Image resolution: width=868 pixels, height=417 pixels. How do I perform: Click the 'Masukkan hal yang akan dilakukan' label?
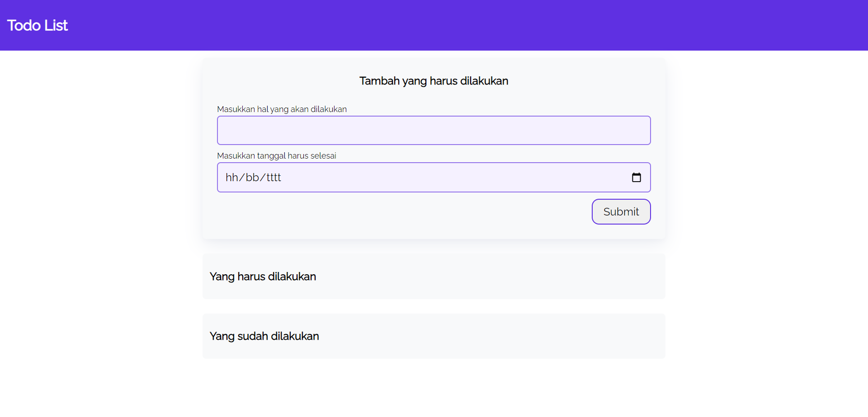tap(282, 109)
